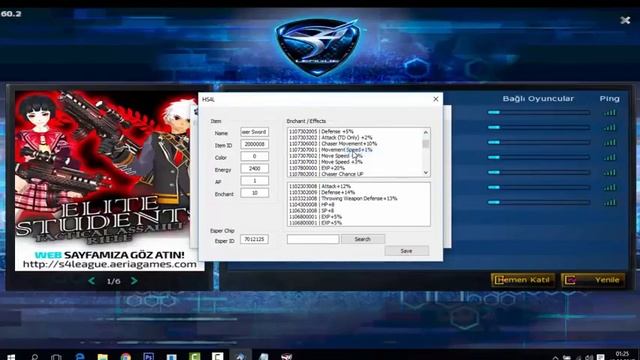Open Task View from the taskbar
Viewport: 640px width, 360px height.
tap(56, 357)
